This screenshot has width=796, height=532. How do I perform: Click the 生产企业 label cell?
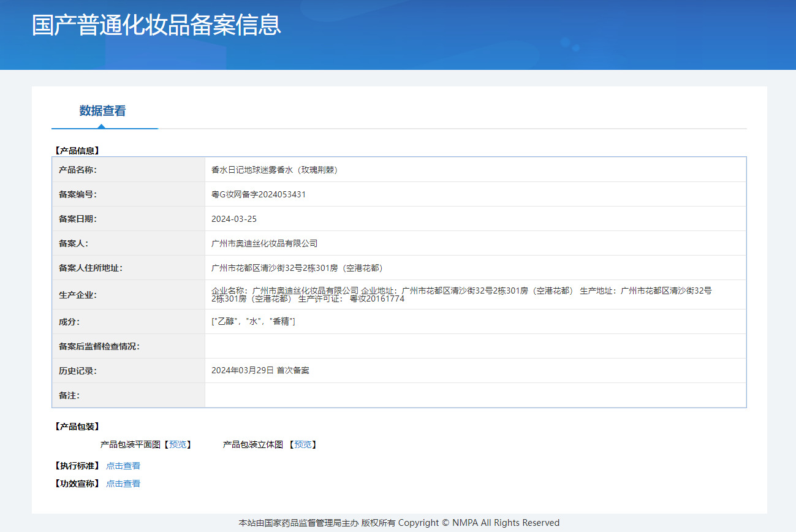pos(129,295)
